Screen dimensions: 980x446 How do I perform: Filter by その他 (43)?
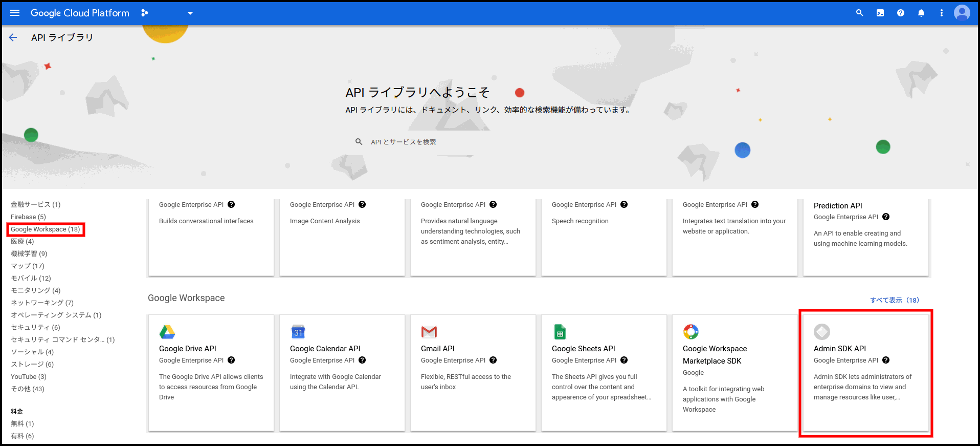pyautogui.click(x=28, y=389)
